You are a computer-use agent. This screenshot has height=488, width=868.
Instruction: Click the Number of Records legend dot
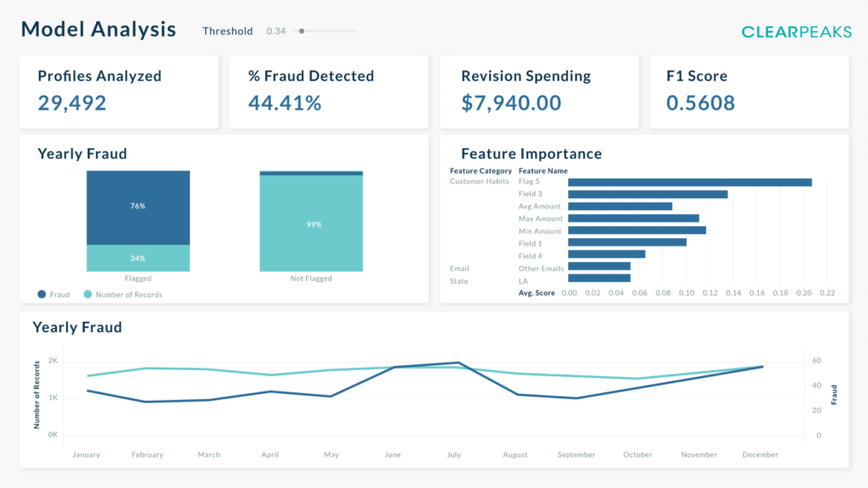(x=87, y=295)
